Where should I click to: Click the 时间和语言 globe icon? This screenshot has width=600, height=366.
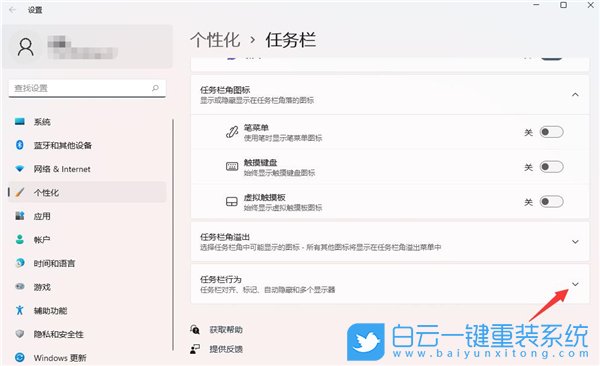point(20,263)
